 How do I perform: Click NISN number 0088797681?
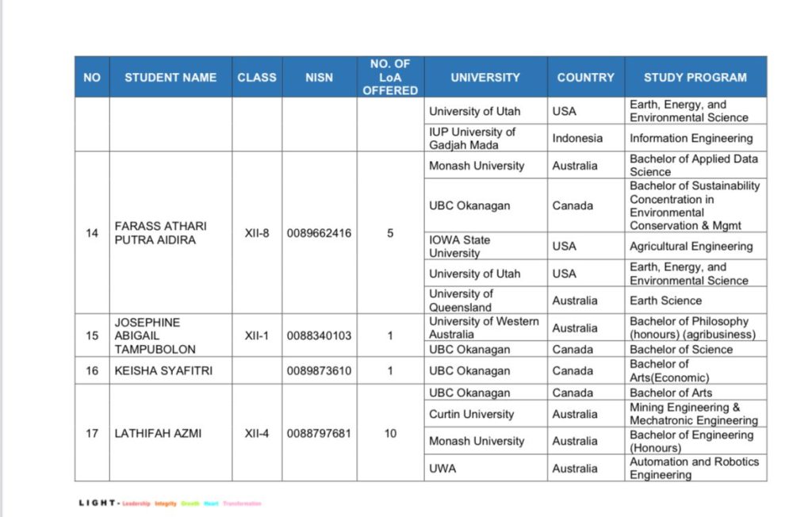coord(319,434)
